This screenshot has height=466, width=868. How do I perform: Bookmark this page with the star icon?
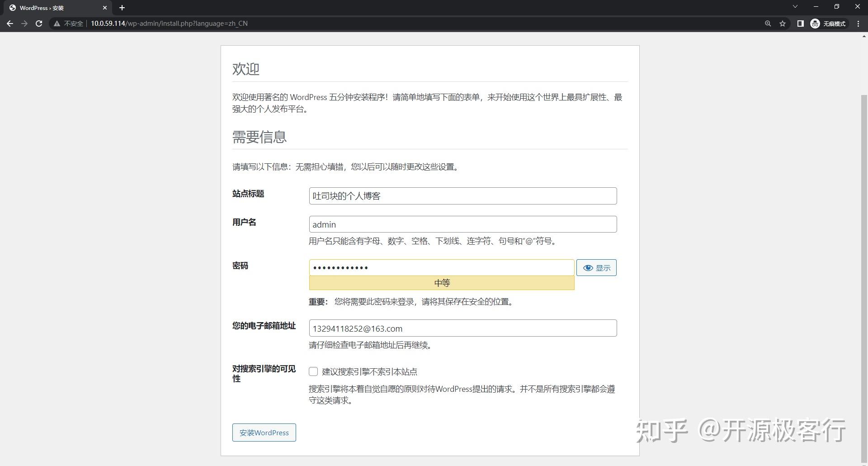[x=783, y=23]
